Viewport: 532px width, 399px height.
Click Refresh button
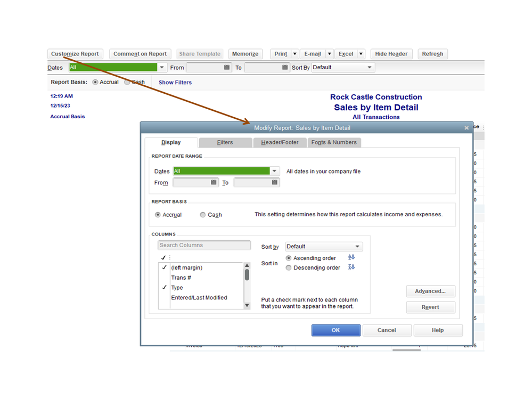[x=432, y=54]
